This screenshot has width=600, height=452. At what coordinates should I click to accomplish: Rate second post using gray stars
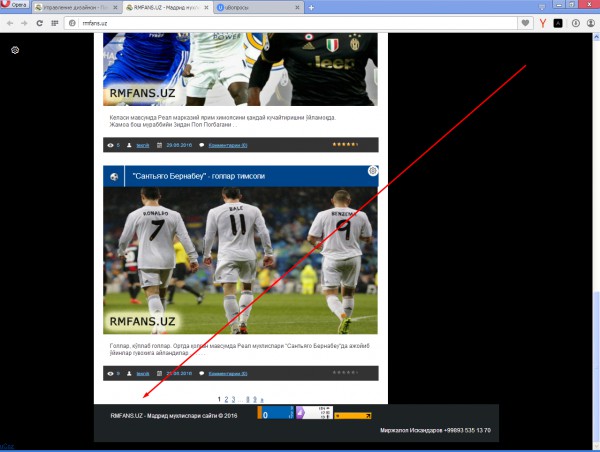click(x=345, y=372)
